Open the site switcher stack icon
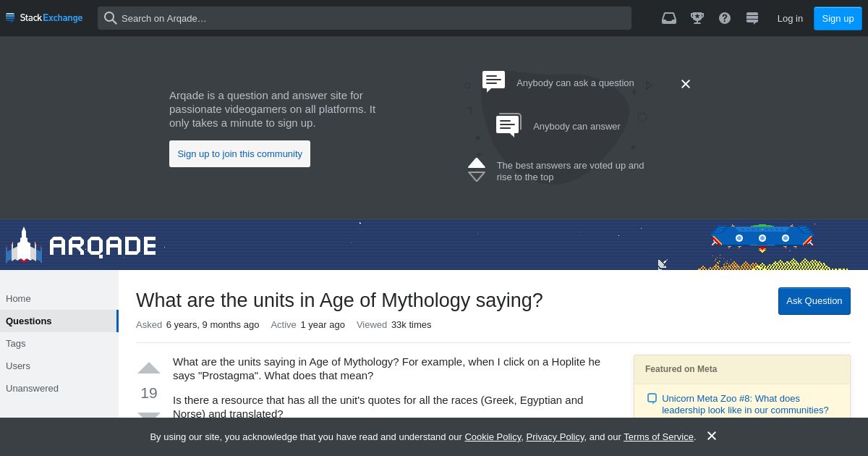 point(752,18)
